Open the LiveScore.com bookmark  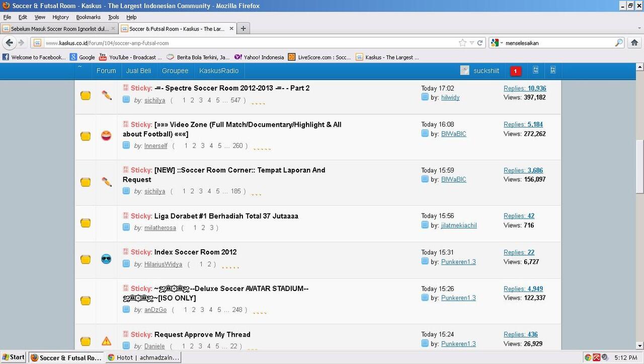click(320, 57)
